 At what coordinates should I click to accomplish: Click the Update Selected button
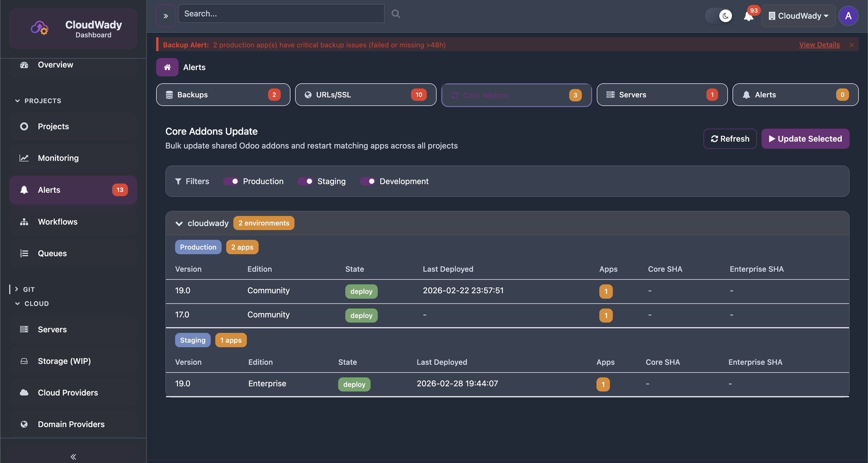[x=805, y=139]
